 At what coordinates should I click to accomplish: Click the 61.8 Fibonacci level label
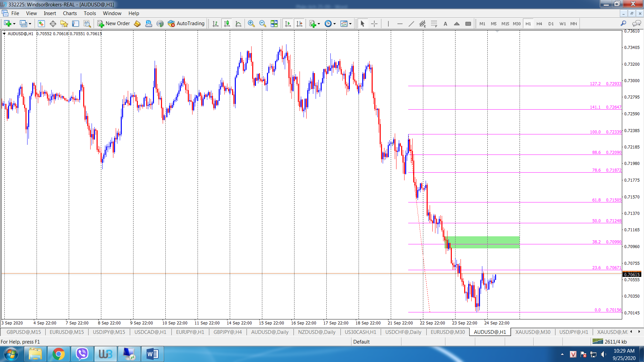596,200
